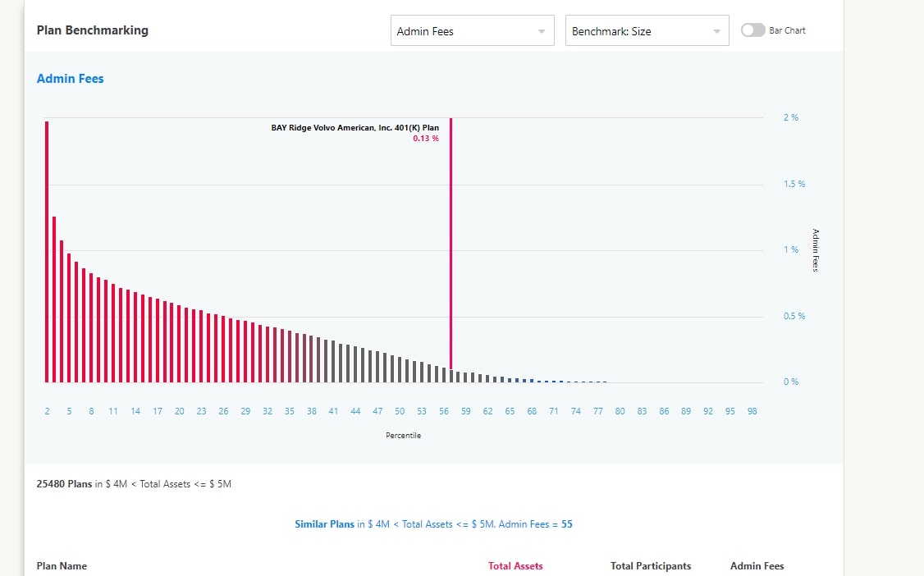Viewport: 924px width, 576px height.
Task: Sort table by Total Participants column
Action: click(650, 565)
